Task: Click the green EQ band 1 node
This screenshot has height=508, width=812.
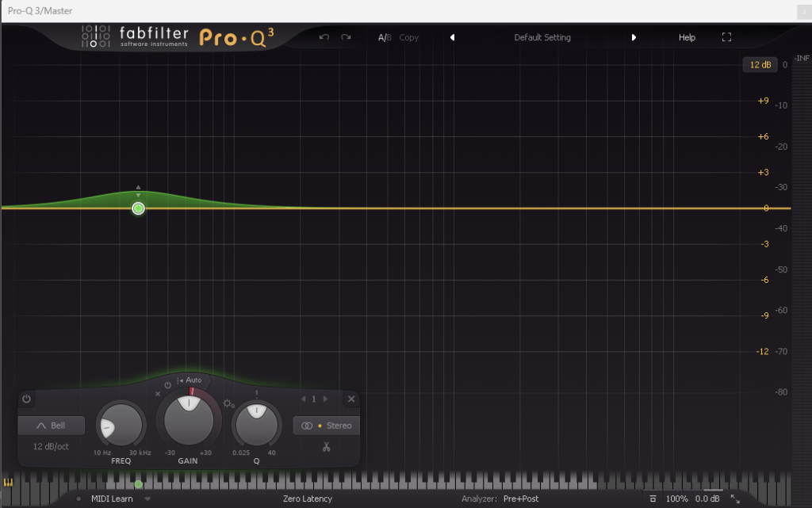Action: click(x=138, y=208)
